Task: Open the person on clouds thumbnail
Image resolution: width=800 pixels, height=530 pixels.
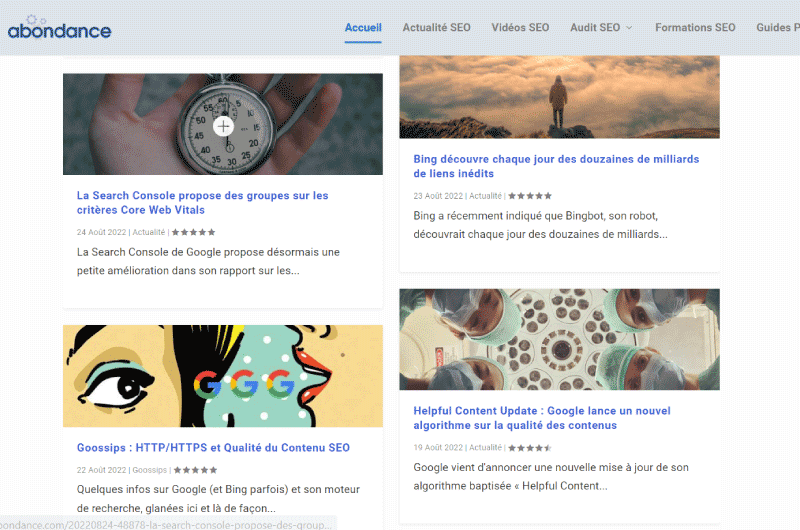Action: pyautogui.click(x=559, y=97)
